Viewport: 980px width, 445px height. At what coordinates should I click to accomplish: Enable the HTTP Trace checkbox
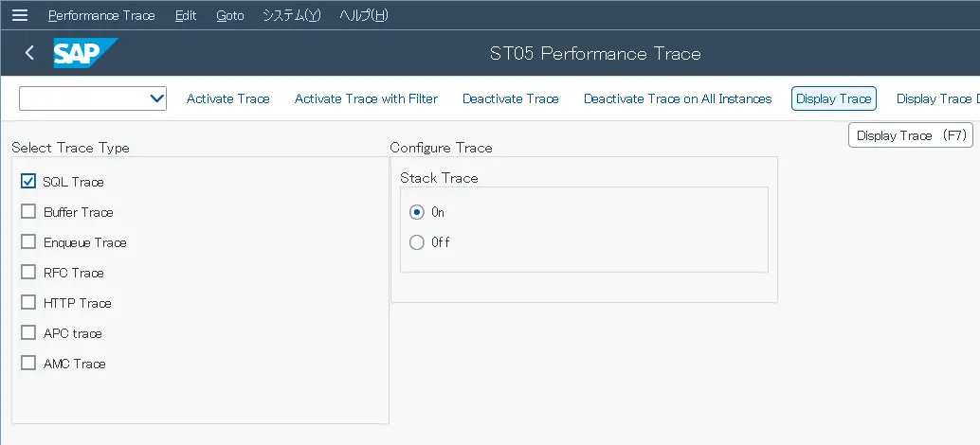pyautogui.click(x=28, y=303)
